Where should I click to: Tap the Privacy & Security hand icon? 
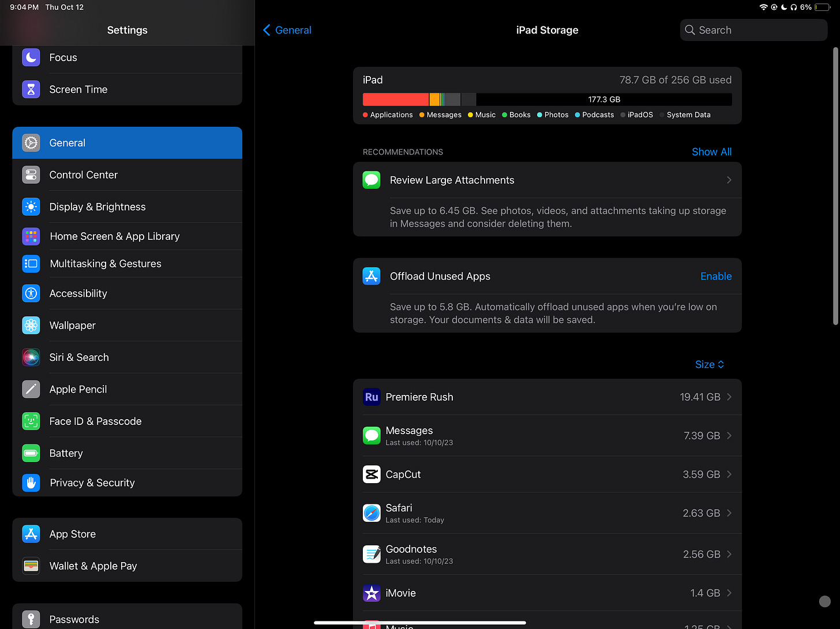pyautogui.click(x=31, y=483)
